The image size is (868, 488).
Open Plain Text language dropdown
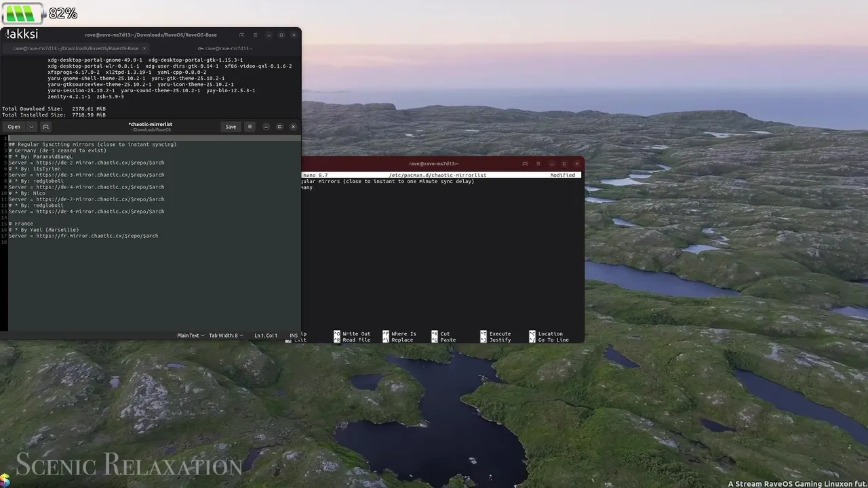coord(190,335)
